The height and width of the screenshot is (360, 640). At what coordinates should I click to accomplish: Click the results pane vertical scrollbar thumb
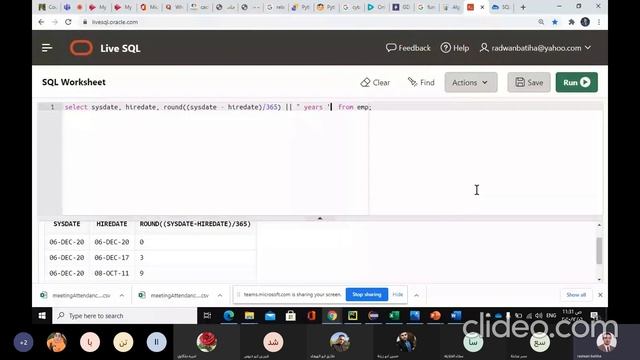pyautogui.click(x=599, y=251)
